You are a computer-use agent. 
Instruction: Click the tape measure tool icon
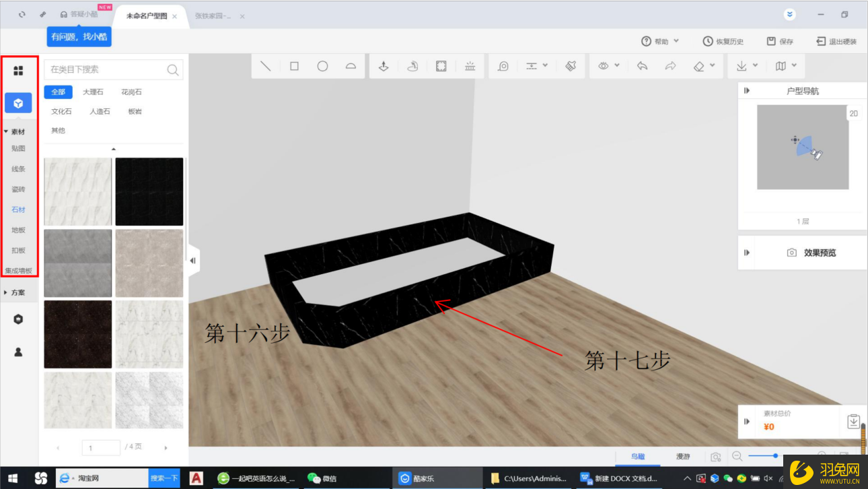pyautogui.click(x=503, y=66)
